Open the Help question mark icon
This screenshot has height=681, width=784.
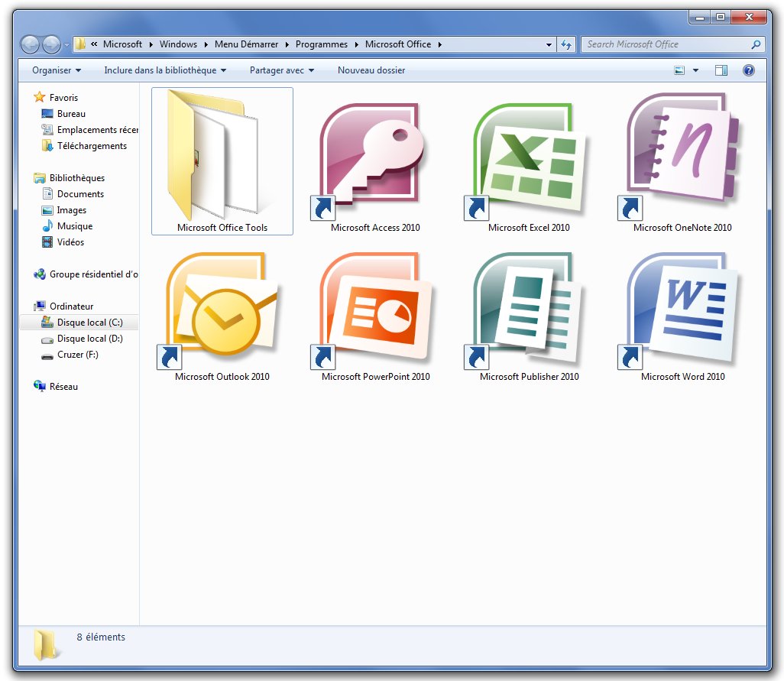coord(749,70)
